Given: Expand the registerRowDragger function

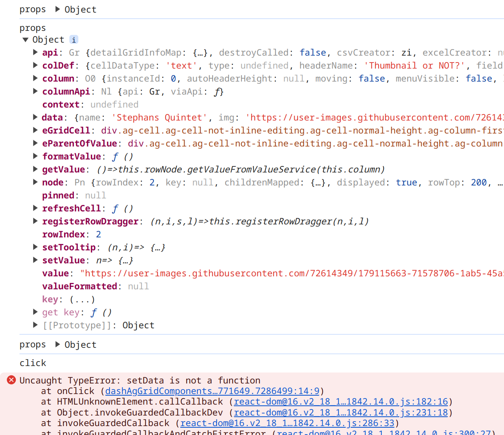Looking at the screenshot, I should click(x=35, y=221).
